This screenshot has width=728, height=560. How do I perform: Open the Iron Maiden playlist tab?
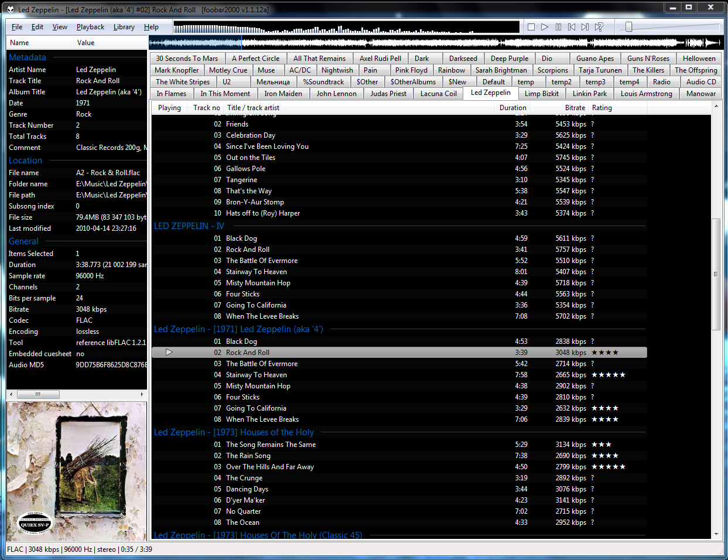click(x=283, y=94)
